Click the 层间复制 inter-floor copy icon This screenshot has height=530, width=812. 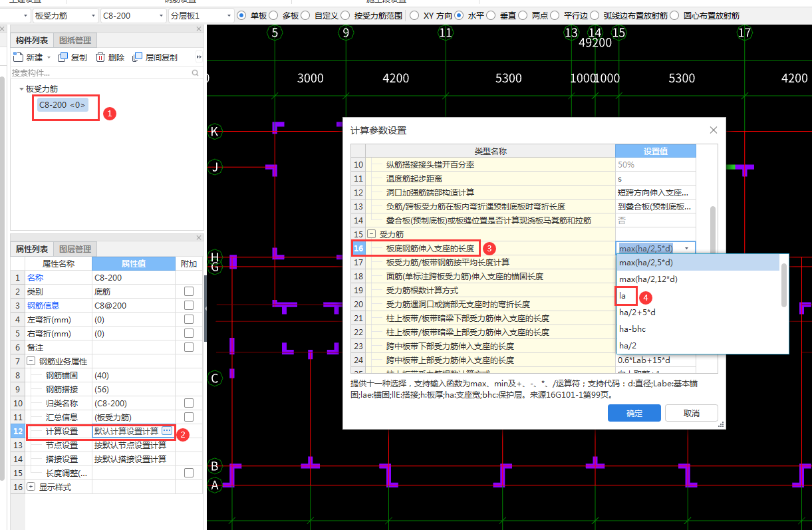pyautogui.click(x=138, y=57)
